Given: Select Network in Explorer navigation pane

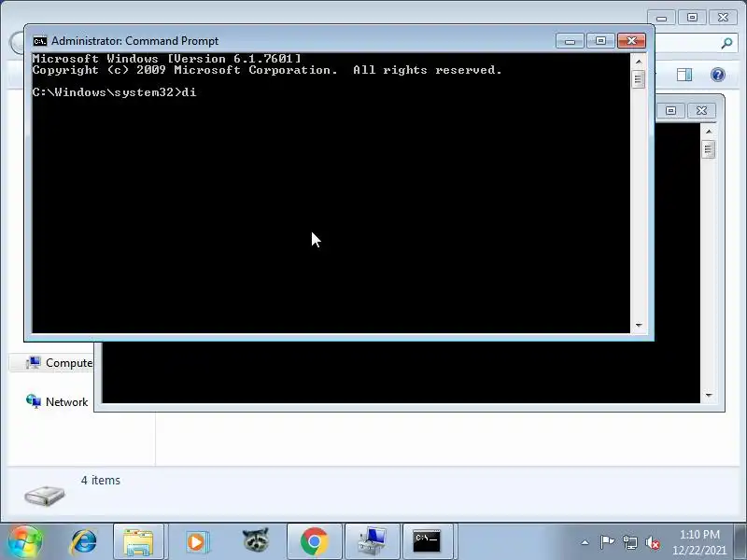Looking at the screenshot, I should pos(57,402).
